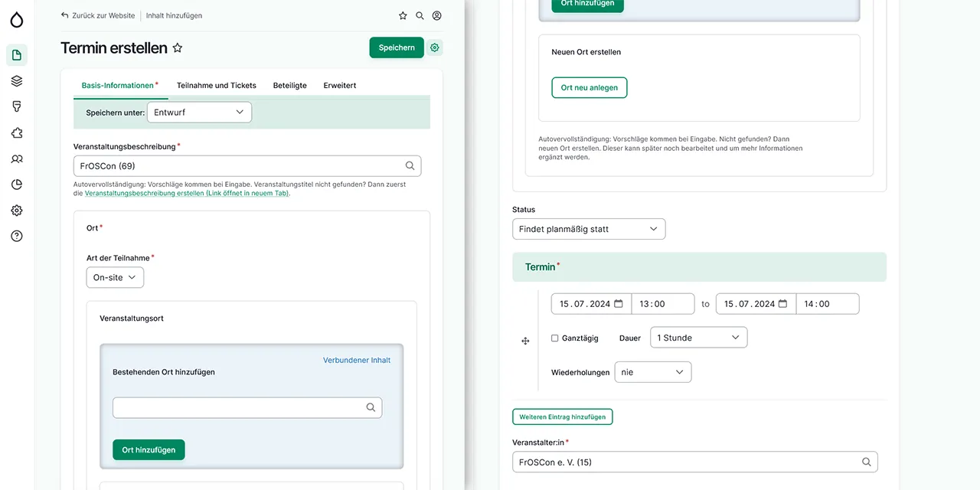
Task: Click the start time 13:00 field
Action: [x=663, y=304]
